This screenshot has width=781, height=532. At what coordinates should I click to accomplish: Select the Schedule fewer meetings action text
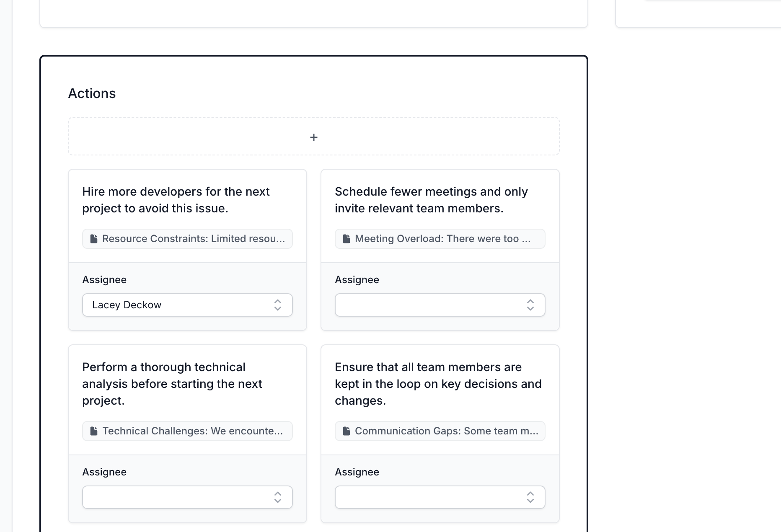coord(431,200)
